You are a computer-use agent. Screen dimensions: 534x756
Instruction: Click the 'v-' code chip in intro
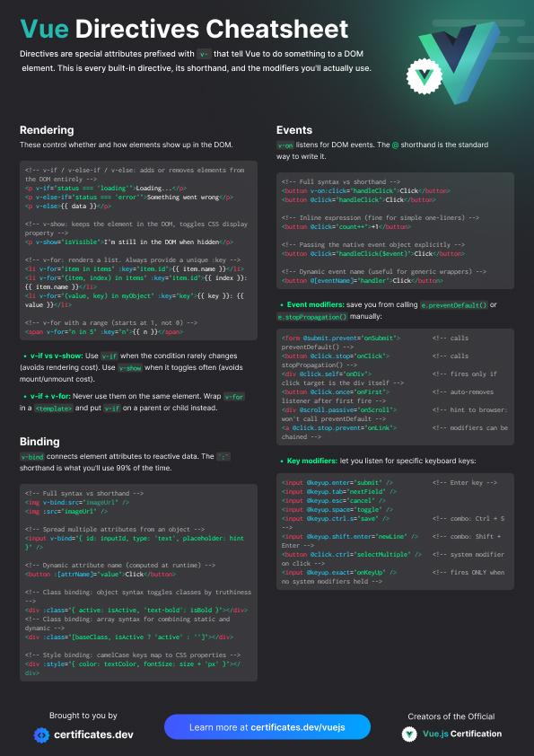pos(203,54)
